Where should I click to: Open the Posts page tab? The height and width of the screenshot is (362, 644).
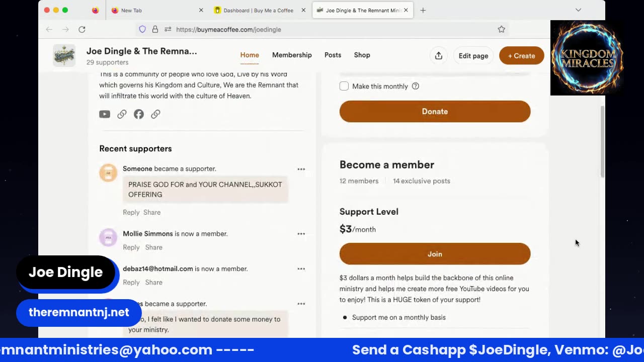(x=333, y=55)
